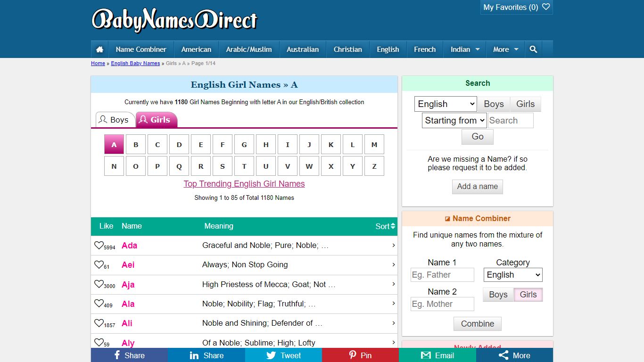Focus the Name 1 Father field

coord(442,275)
